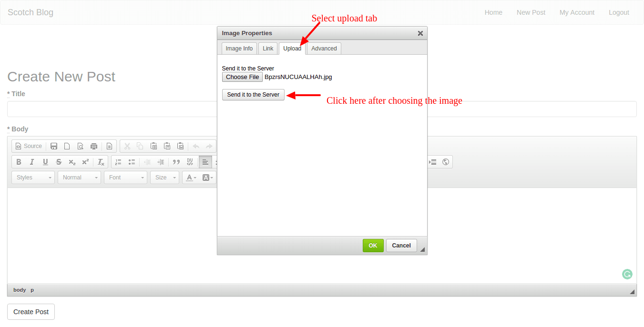The width and height of the screenshot is (644, 327).
Task: Insert a numbered list
Action: click(118, 162)
